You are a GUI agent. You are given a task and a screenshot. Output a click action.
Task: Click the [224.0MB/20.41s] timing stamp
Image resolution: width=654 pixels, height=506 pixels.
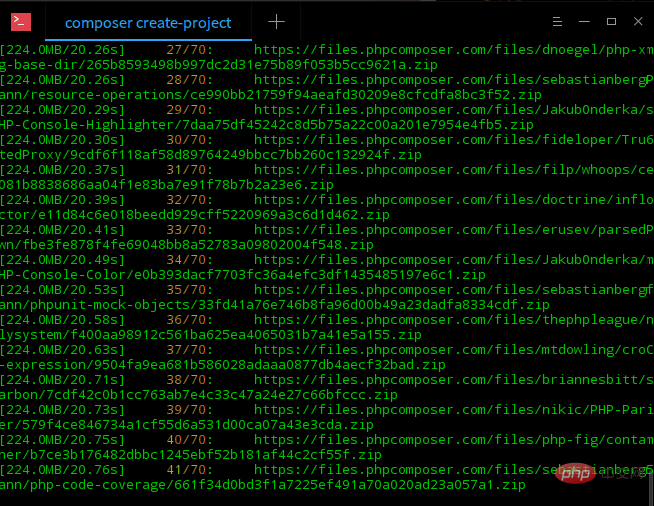click(62, 230)
